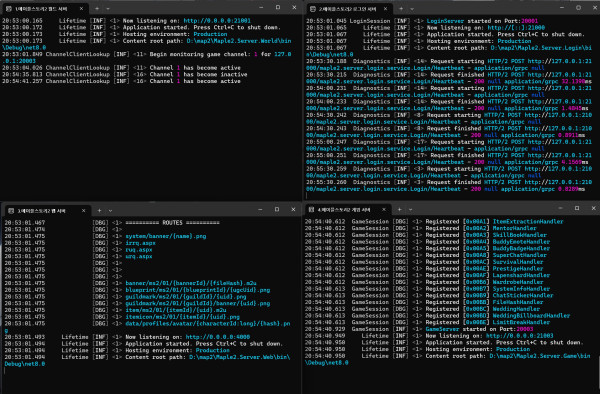600x394 pixels.
Task: Add a new tab in the Web server terminal
Action: coord(99,210)
